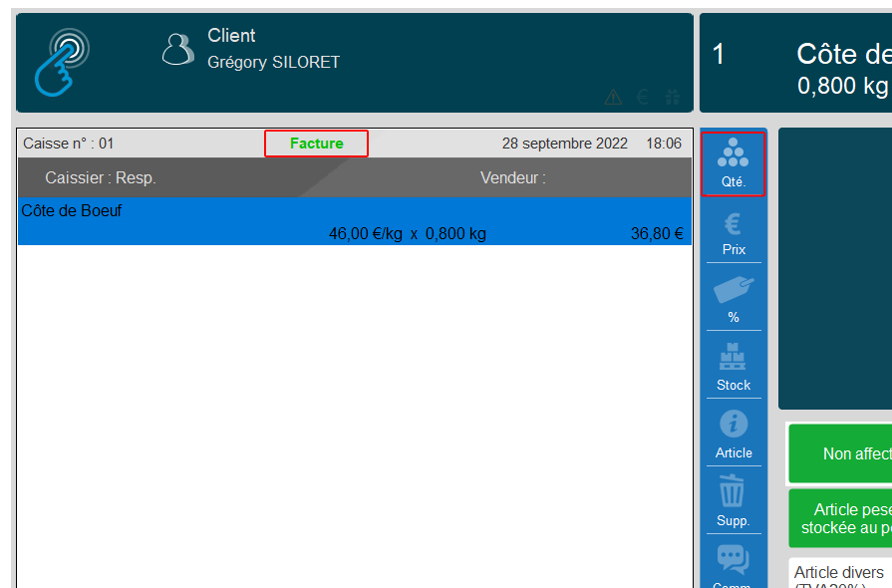The height and width of the screenshot is (588, 892).
Task: Click the client name Grégory SILORET
Action: tap(273, 62)
